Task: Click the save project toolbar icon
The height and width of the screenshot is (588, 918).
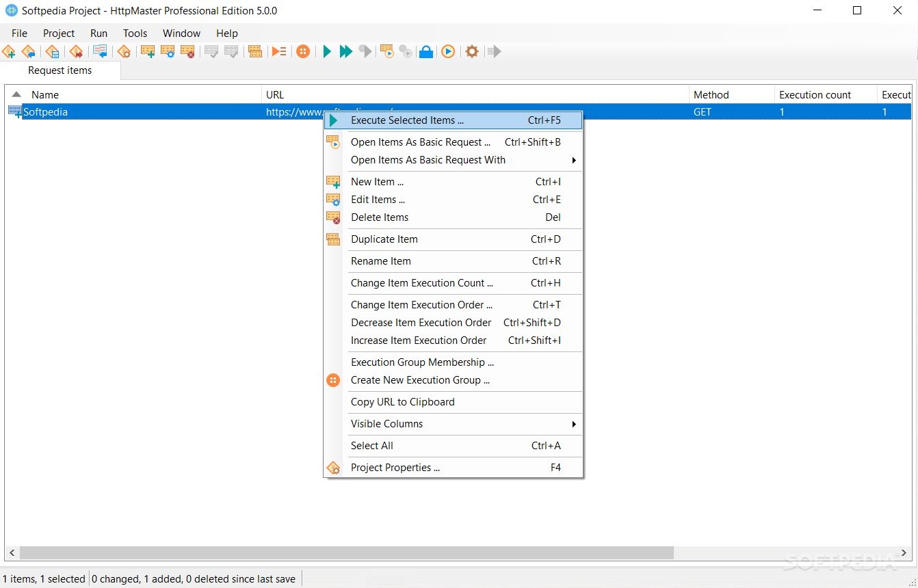Action: (x=53, y=51)
